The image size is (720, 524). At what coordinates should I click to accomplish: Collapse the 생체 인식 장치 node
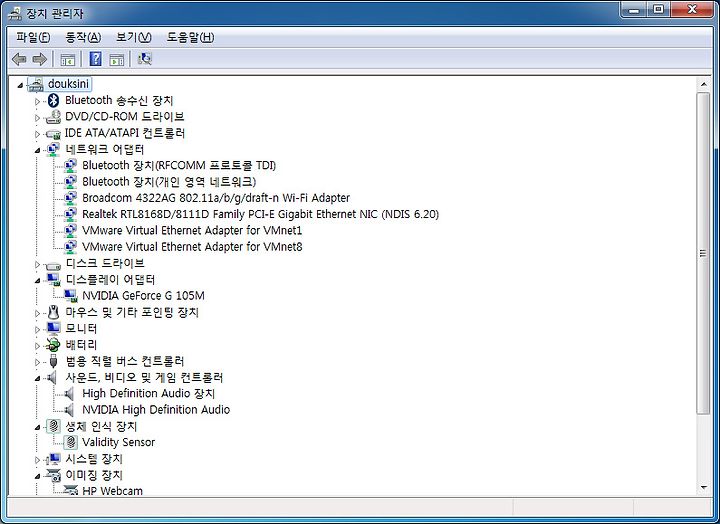38,427
